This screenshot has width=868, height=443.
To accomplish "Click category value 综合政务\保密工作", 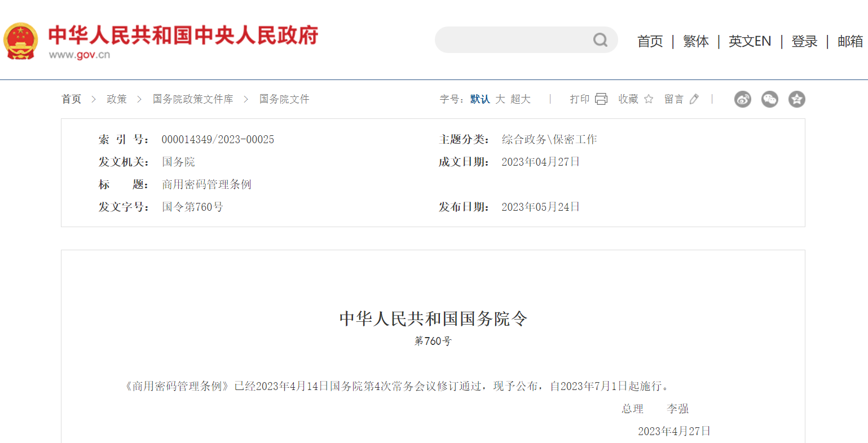I will [549, 140].
